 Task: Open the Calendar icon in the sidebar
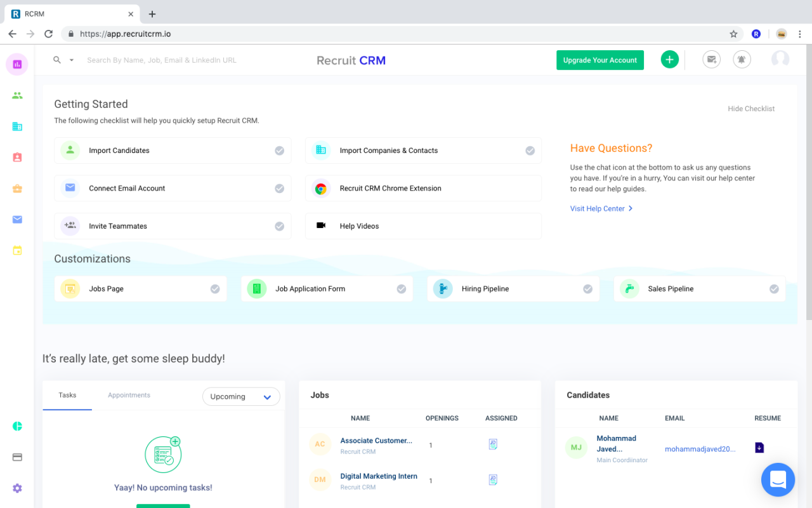point(16,250)
